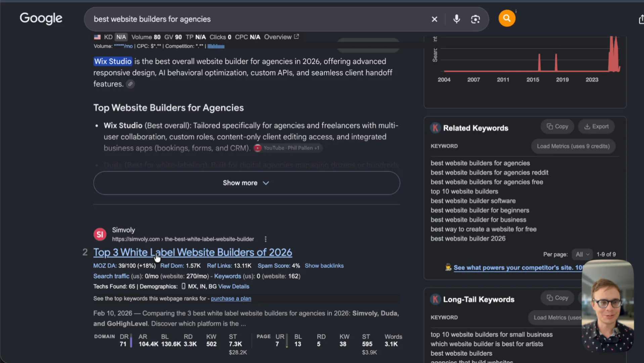The height and width of the screenshot is (363, 644).
Task: Click Show backlinks for Simvoly result
Action: pos(324,266)
